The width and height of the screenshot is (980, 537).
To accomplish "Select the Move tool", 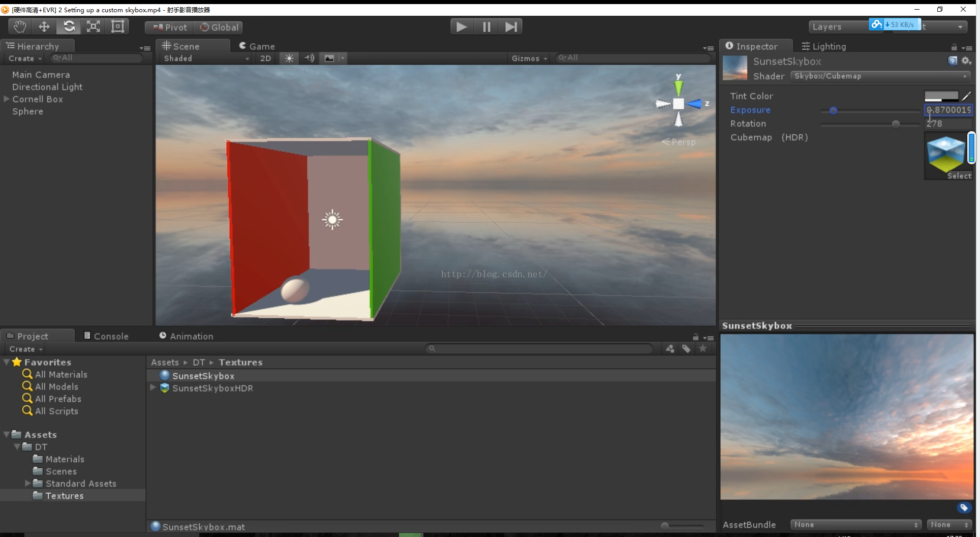I will click(x=44, y=26).
